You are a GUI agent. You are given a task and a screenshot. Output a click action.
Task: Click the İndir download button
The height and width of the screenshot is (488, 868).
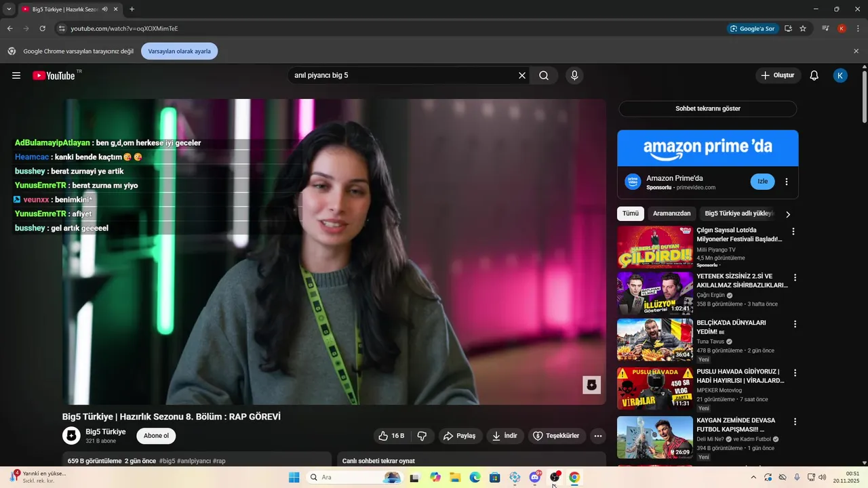pyautogui.click(x=505, y=436)
